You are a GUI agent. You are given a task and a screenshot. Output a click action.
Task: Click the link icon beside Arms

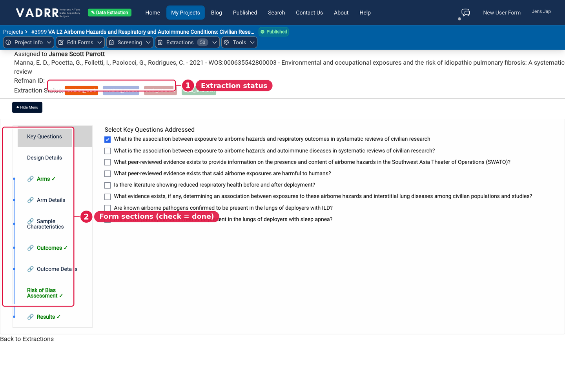(x=31, y=179)
